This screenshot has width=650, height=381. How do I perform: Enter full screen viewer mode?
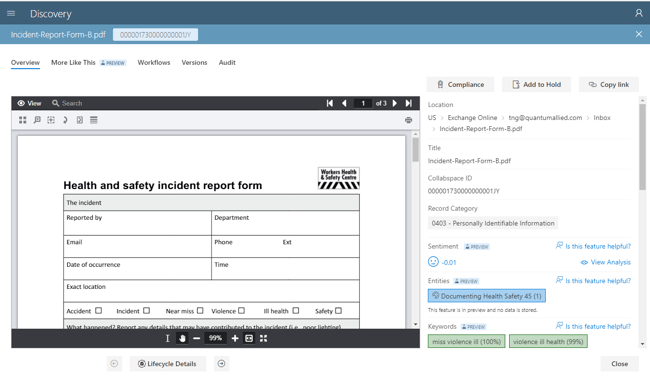coord(263,339)
